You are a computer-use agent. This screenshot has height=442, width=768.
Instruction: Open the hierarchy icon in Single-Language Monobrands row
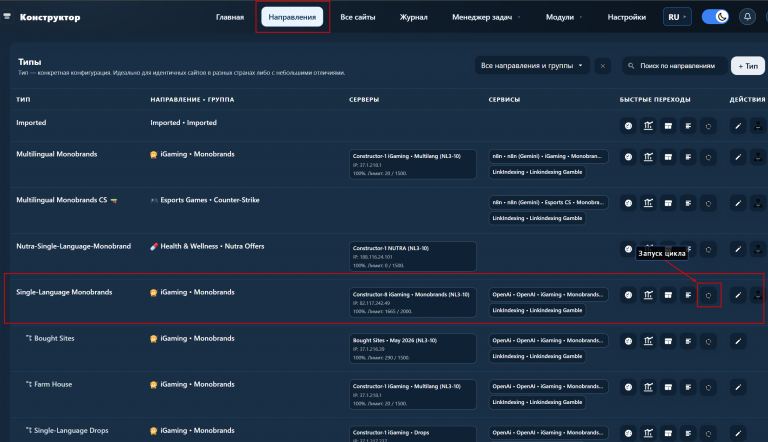758,295
